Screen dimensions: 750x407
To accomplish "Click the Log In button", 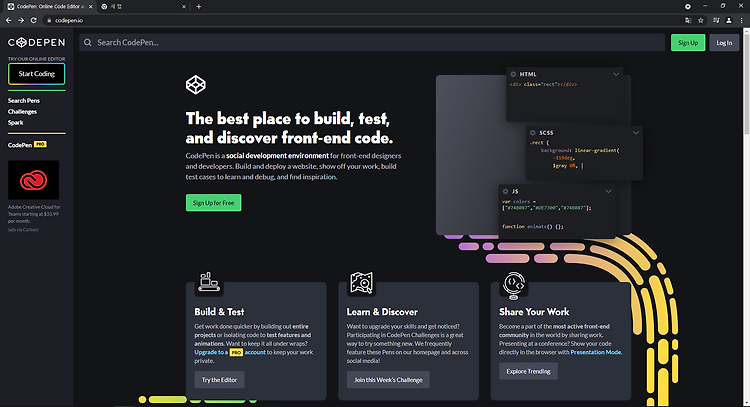I will coord(724,43).
